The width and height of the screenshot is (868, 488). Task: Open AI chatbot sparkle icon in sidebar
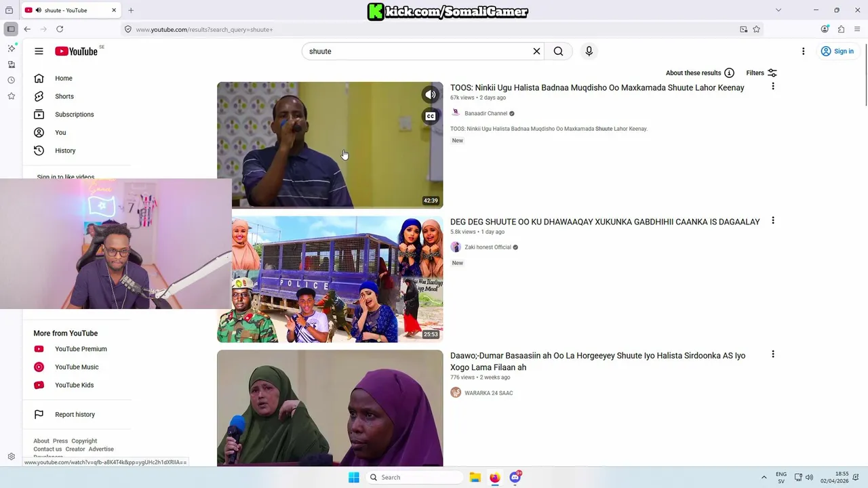point(11,48)
